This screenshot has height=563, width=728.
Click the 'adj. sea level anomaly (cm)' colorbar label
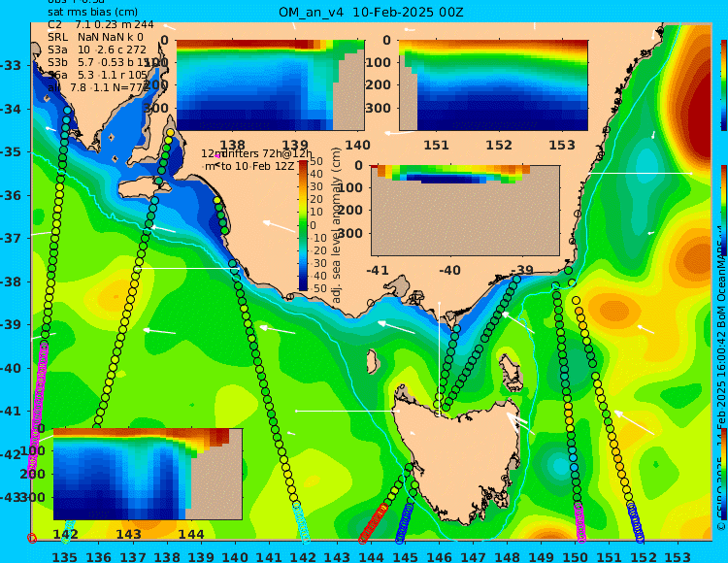pos(337,225)
